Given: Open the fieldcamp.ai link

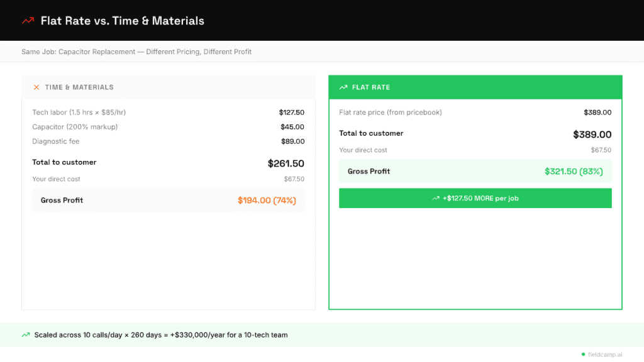Looking at the screenshot, I should 606,354.
